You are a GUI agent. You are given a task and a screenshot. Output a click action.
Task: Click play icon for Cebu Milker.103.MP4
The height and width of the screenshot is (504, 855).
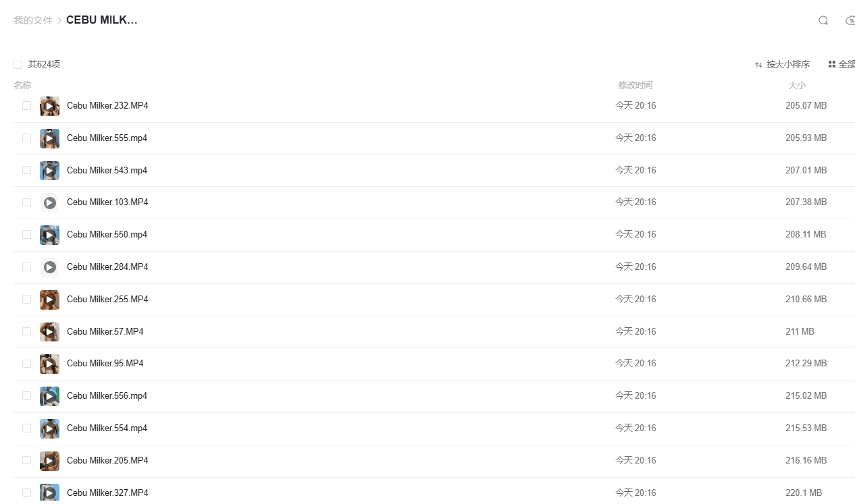point(49,202)
